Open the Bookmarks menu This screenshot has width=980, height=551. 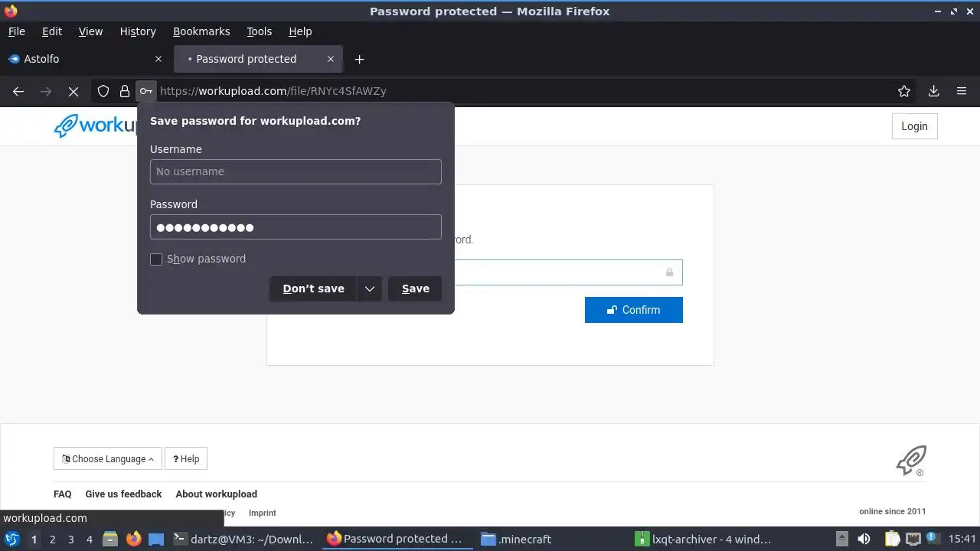201,31
